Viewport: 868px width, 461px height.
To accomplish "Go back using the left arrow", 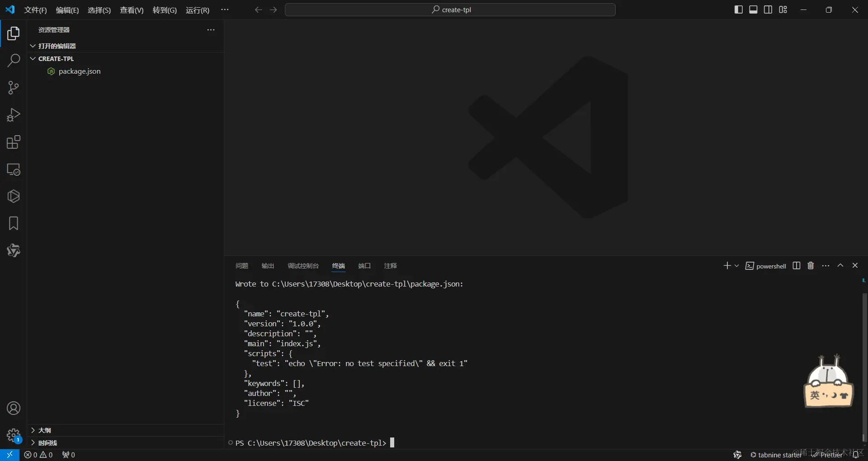I will tap(258, 9).
